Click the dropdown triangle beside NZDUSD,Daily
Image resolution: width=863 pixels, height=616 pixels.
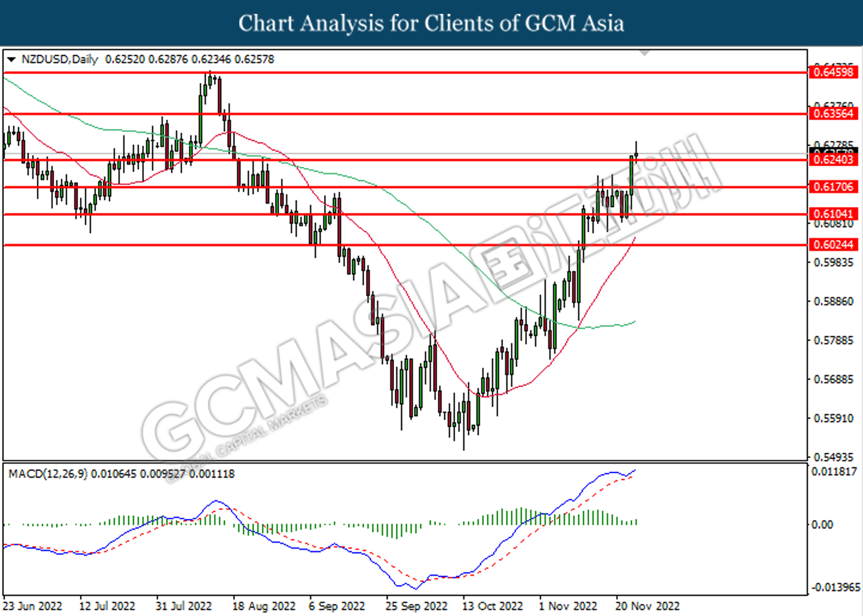point(11,59)
